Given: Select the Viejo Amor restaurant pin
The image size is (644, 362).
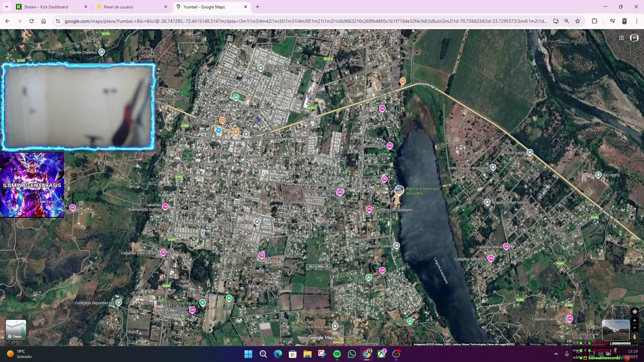Looking at the screenshot, I should [x=403, y=81].
